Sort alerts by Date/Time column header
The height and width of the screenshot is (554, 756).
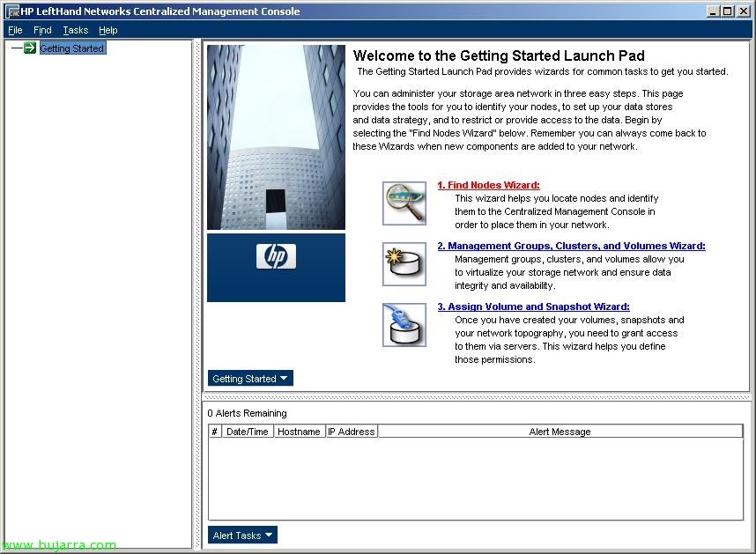[247, 432]
